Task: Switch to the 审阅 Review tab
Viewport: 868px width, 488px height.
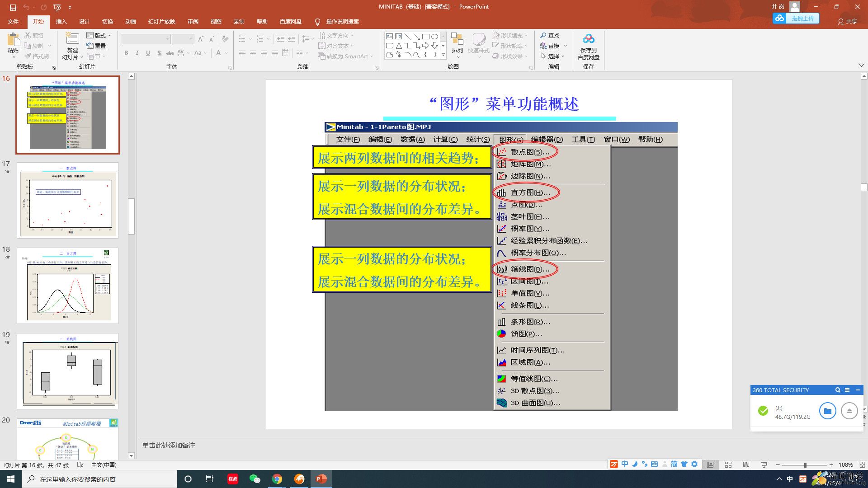Action: pos(193,21)
